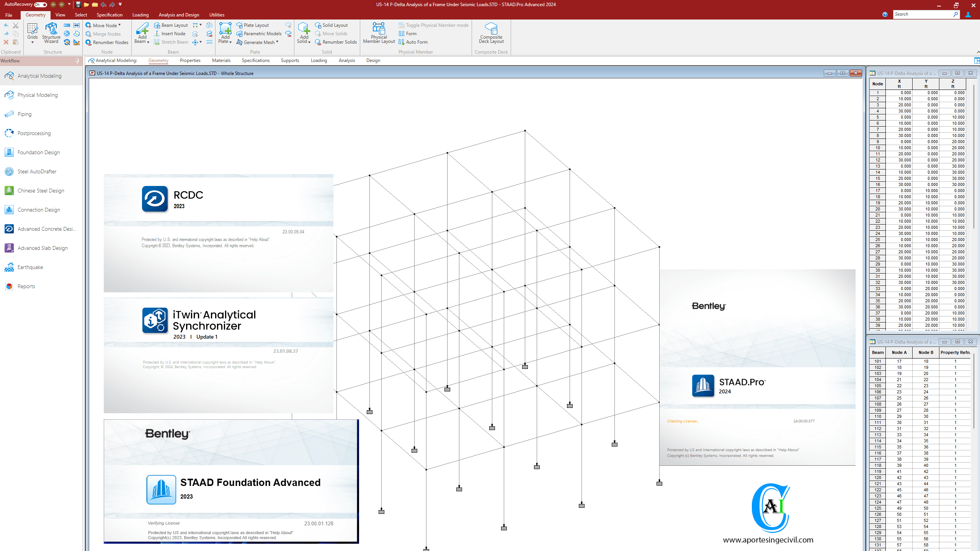This screenshot has width=980, height=551.
Task: Open the Generate Mesh dropdown
Action: pyautogui.click(x=277, y=42)
